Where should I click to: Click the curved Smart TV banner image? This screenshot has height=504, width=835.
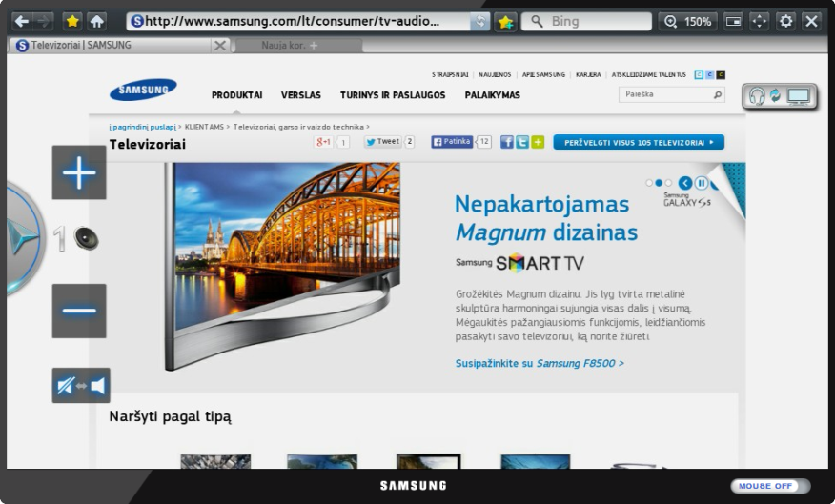pos(282,266)
